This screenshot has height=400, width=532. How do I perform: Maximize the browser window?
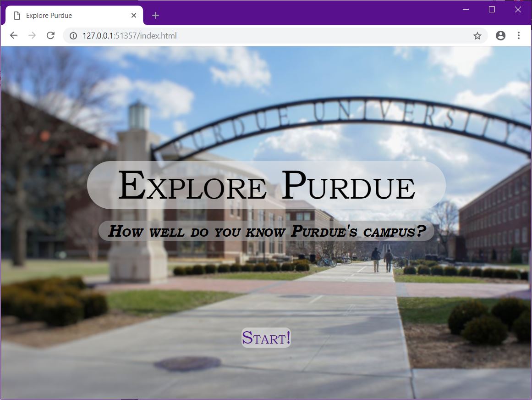click(492, 10)
